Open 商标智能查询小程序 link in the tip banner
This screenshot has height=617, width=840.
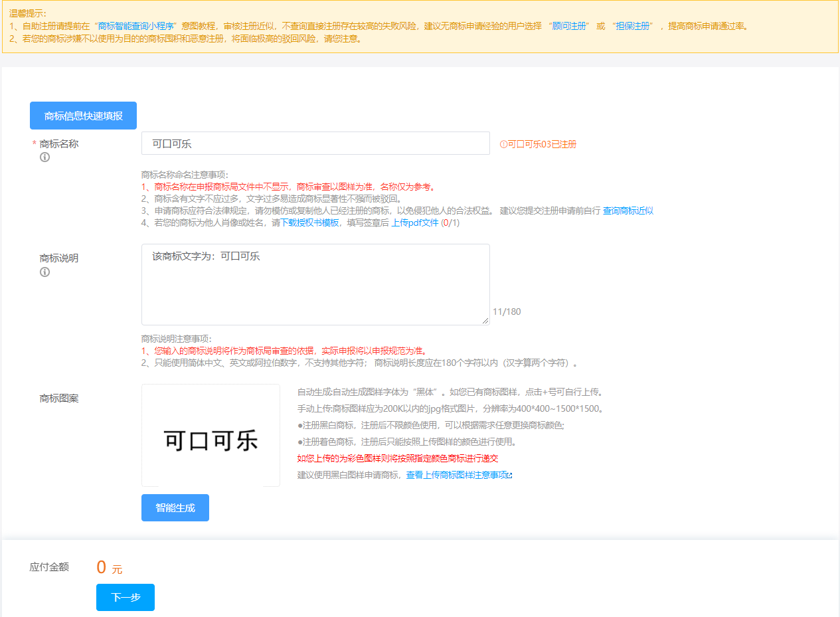(135, 27)
